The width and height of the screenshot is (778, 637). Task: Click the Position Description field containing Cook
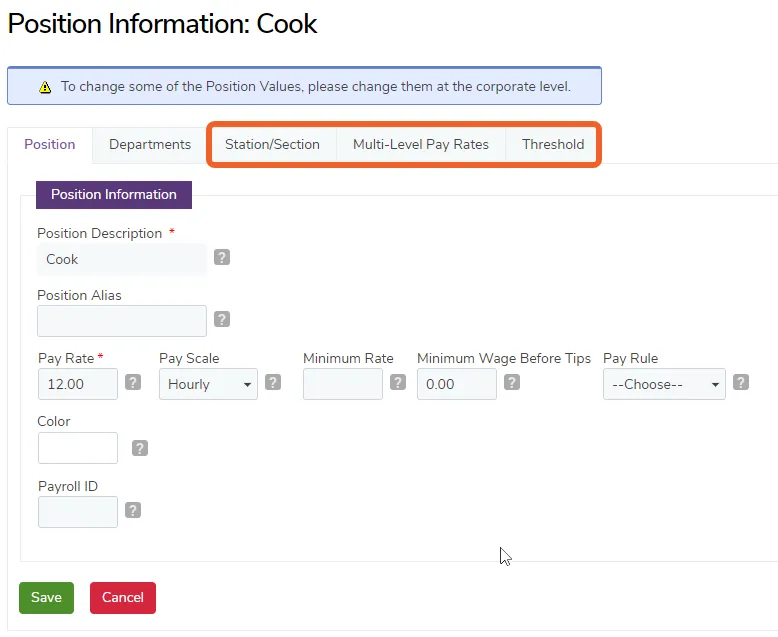click(122, 259)
